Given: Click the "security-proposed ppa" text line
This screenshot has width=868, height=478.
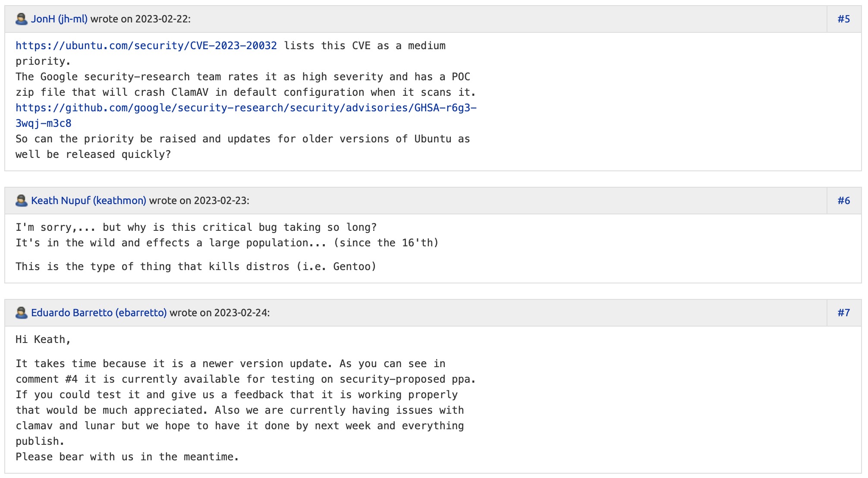Looking at the screenshot, I should (x=245, y=379).
